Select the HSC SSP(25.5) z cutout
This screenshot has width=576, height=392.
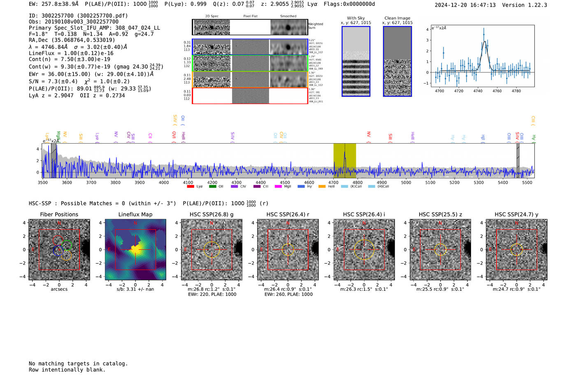[440, 250]
